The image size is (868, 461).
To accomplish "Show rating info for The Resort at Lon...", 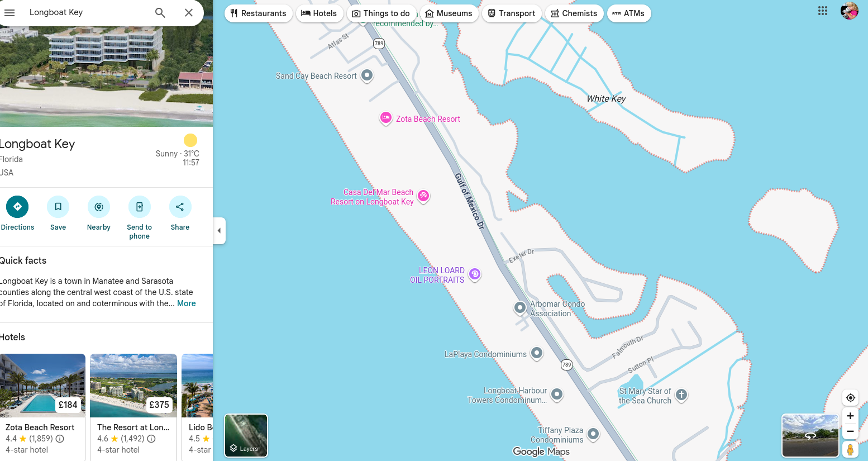I will [x=151, y=439].
